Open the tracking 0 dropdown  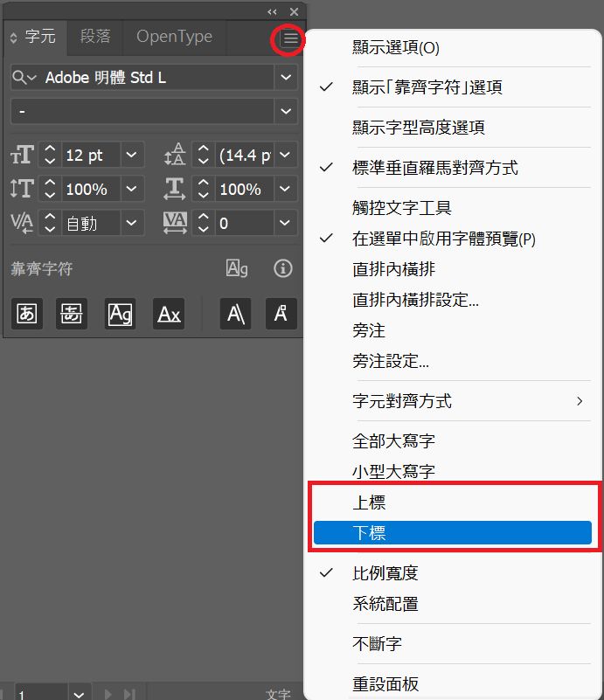coord(285,223)
